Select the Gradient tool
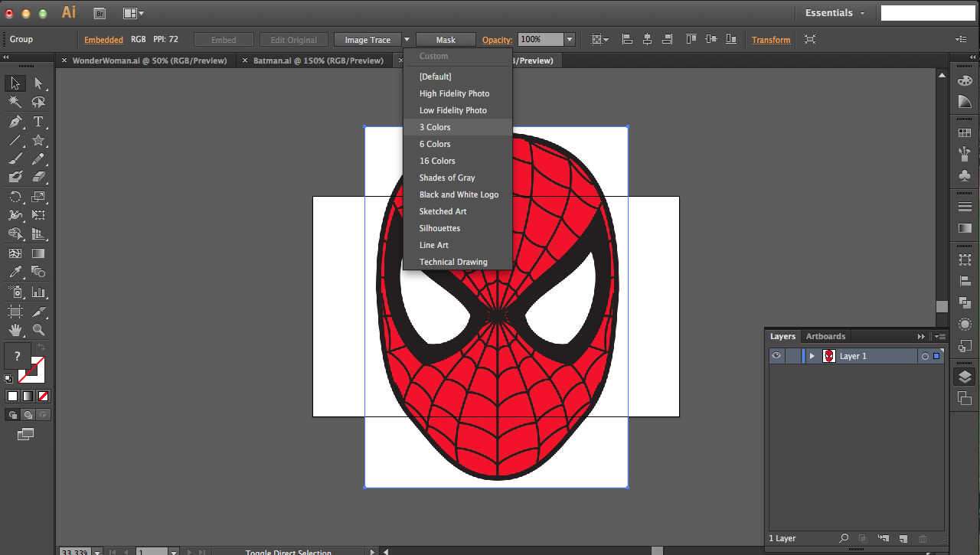 pyautogui.click(x=38, y=253)
